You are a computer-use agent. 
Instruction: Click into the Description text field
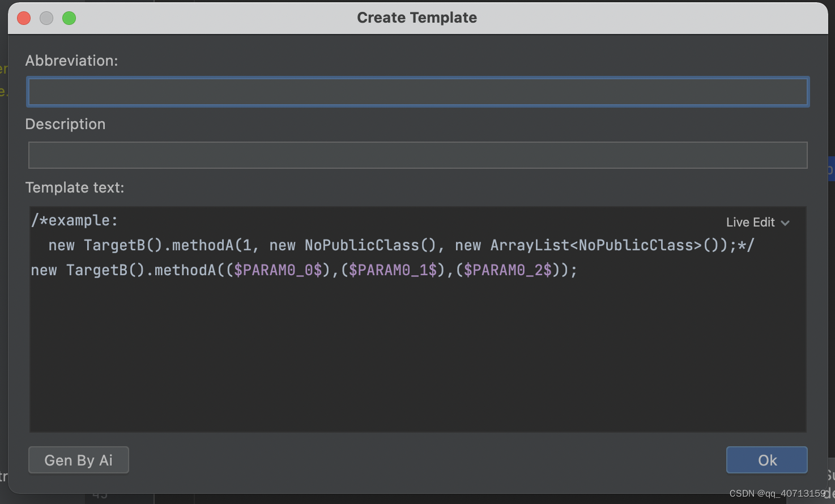[417, 155]
